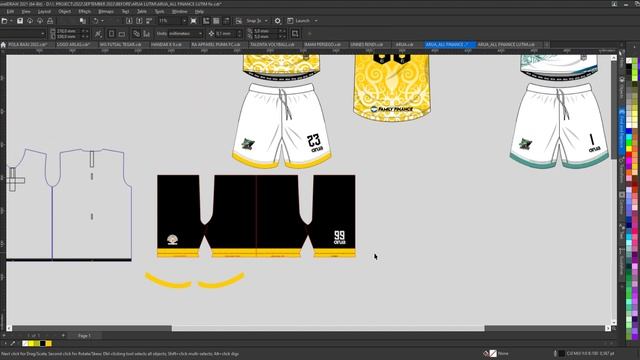Screen dimensions: 640x360
Task: Click the nudge distance stepper arrows
Action: coord(240,33)
